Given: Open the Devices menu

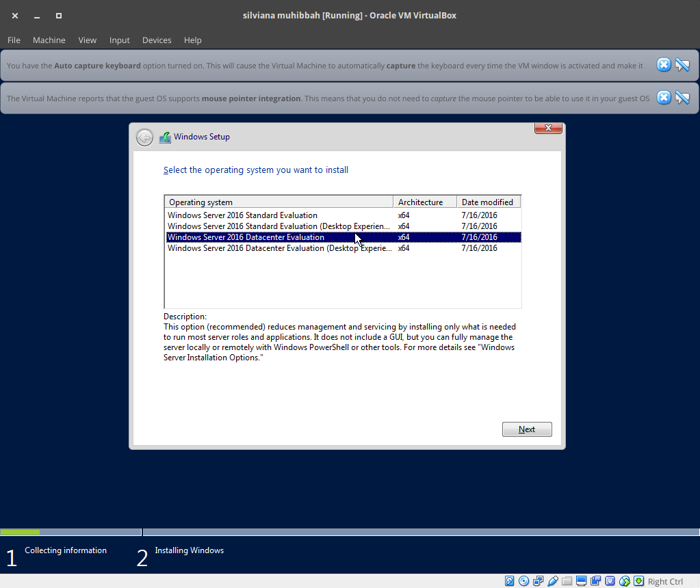Looking at the screenshot, I should tap(157, 40).
